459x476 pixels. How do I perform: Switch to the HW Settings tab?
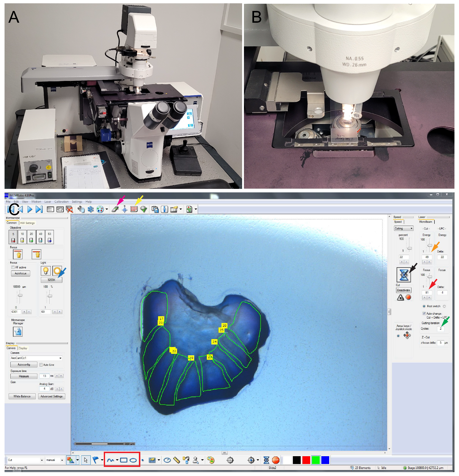coord(27,223)
